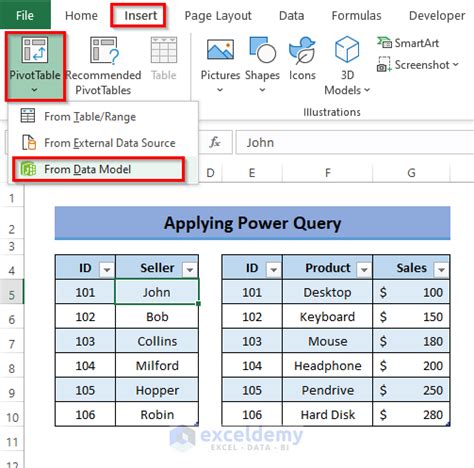Click the PivotTable icon
The height and width of the screenshot is (468, 474).
pyautogui.click(x=35, y=50)
